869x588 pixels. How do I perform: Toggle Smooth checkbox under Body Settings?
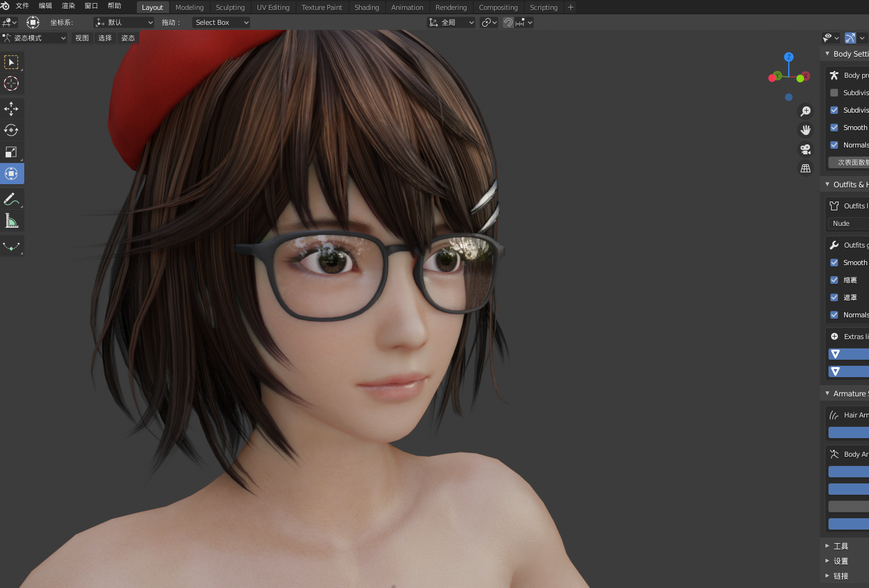click(834, 128)
